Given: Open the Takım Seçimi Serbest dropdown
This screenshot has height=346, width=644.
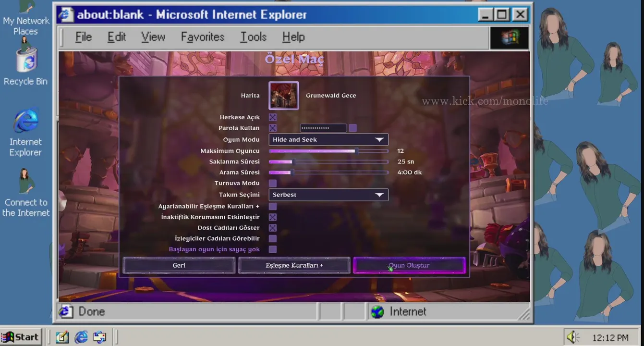Looking at the screenshot, I should tap(328, 195).
